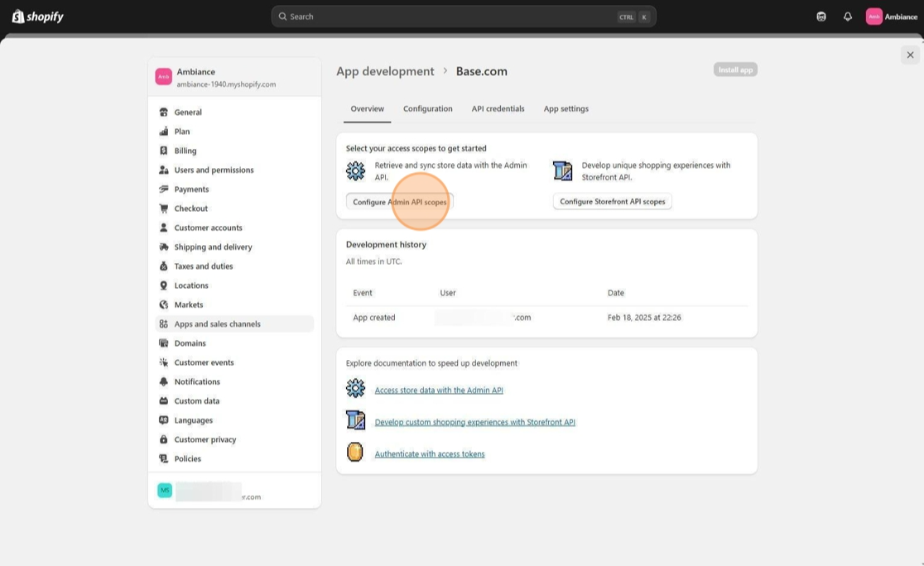This screenshot has height=566, width=924.
Task: Open General settings in sidebar
Action: tap(188, 113)
